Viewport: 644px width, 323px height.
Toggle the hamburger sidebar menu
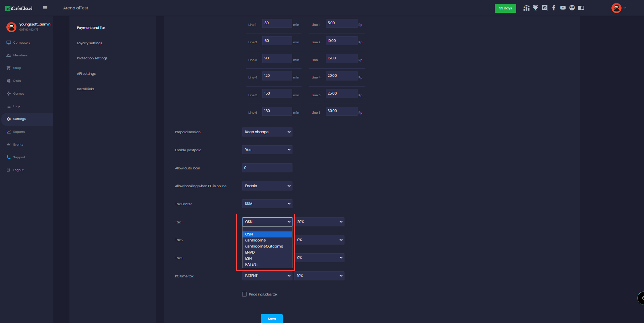[x=45, y=8]
